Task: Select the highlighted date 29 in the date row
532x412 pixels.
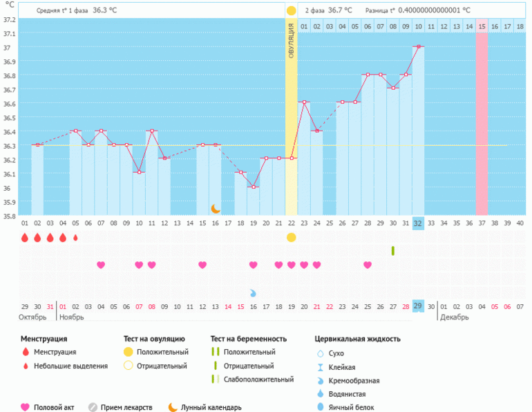Action: (418, 306)
